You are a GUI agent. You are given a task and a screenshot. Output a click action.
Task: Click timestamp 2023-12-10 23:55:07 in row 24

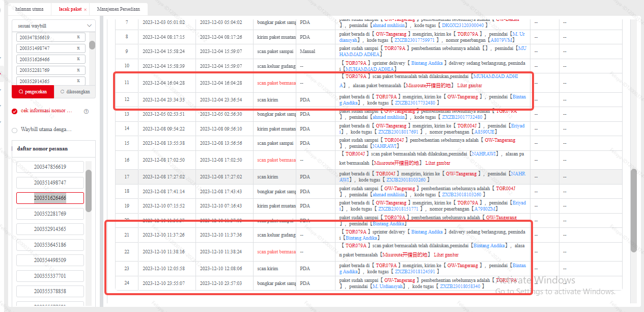click(163, 283)
